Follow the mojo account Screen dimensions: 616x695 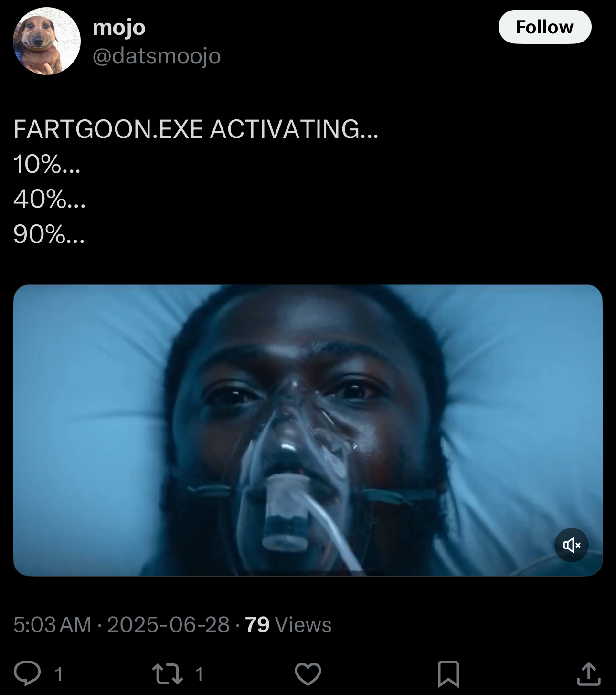[545, 27]
